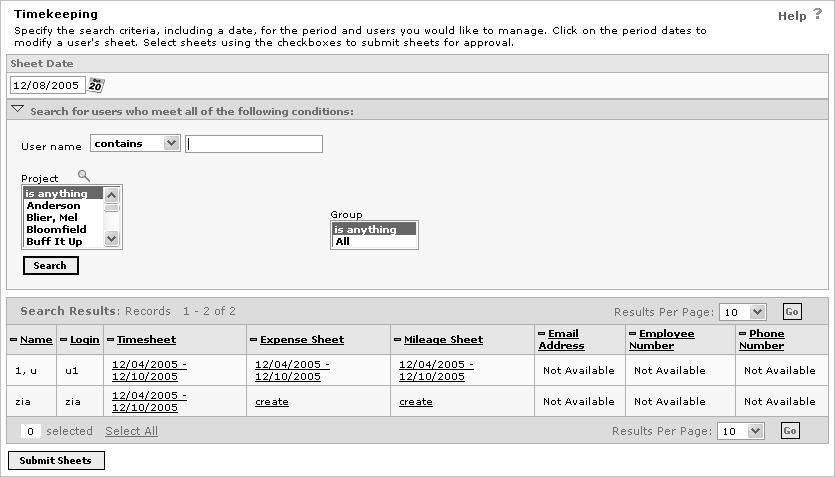Viewport: 835px width, 477px height.
Task: Select Anderson in the Project list
Action: 63,205
